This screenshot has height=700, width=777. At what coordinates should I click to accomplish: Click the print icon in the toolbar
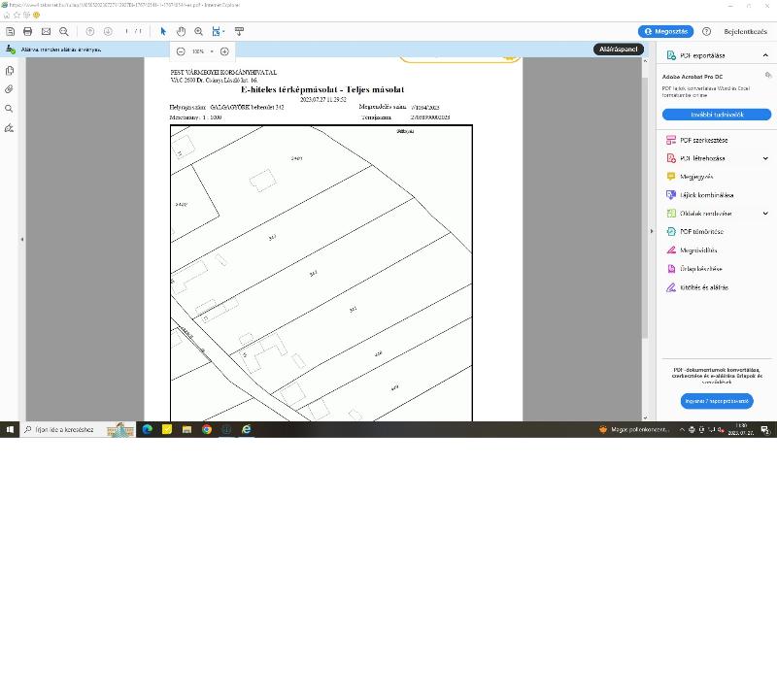tap(27, 31)
